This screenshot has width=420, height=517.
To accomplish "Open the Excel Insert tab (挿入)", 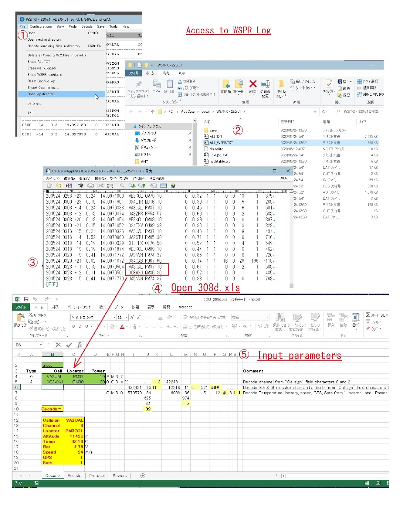I will point(56,307).
